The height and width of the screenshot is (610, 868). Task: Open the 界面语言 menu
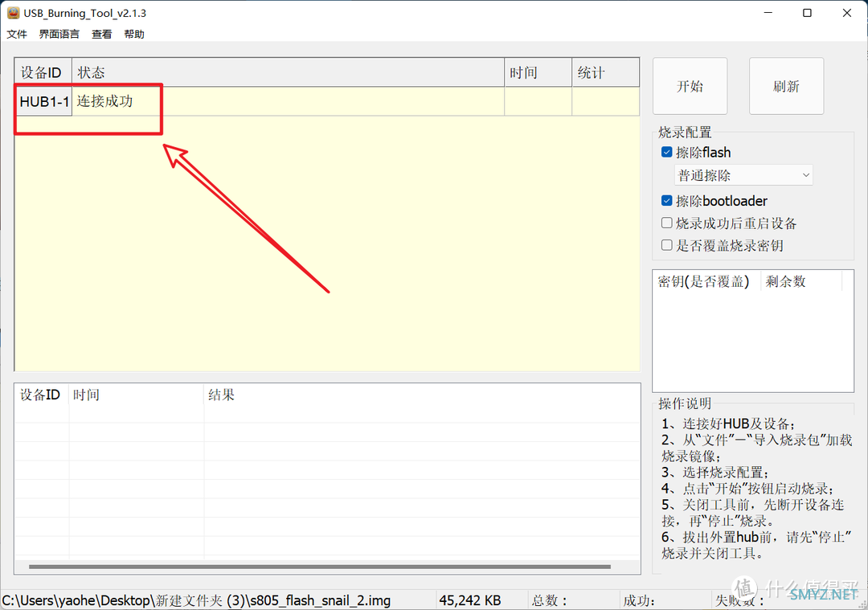click(x=59, y=35)
